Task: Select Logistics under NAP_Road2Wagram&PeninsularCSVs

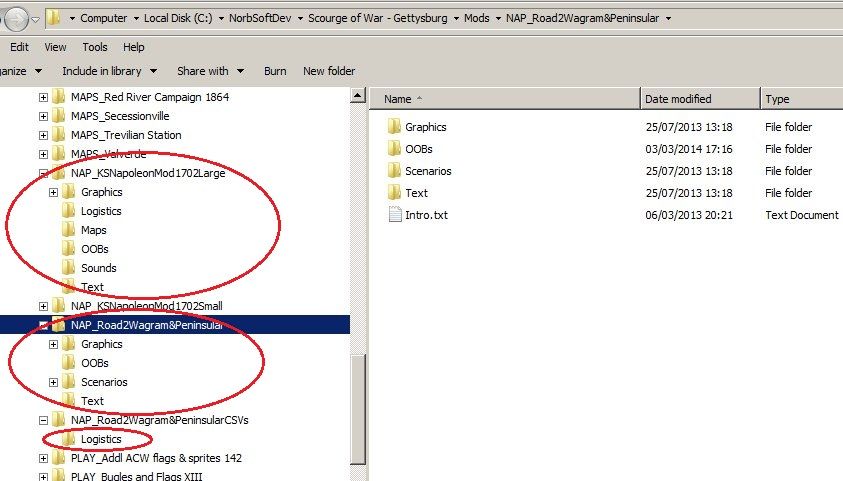Action: (x=101, y=439)
